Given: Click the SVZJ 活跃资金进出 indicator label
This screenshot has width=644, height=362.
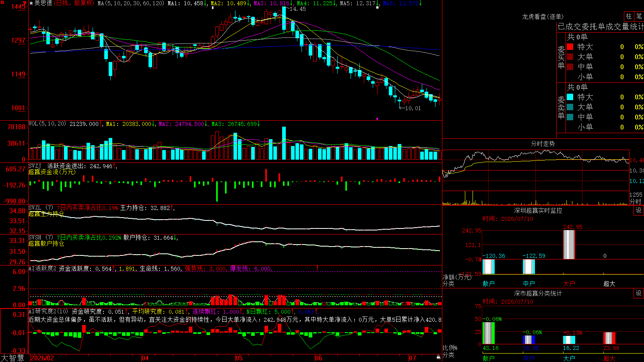Looking at the screenshot, I should (57, 166).
